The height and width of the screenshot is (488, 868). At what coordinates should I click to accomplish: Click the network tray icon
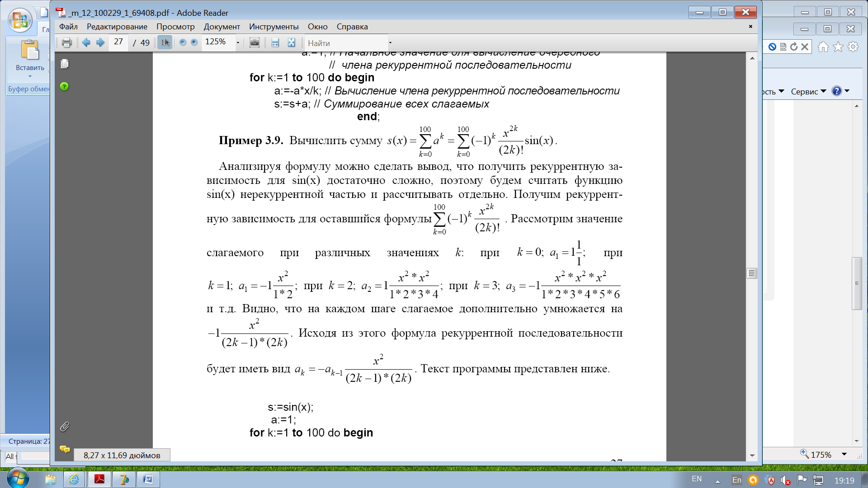(x=818, y=480)
